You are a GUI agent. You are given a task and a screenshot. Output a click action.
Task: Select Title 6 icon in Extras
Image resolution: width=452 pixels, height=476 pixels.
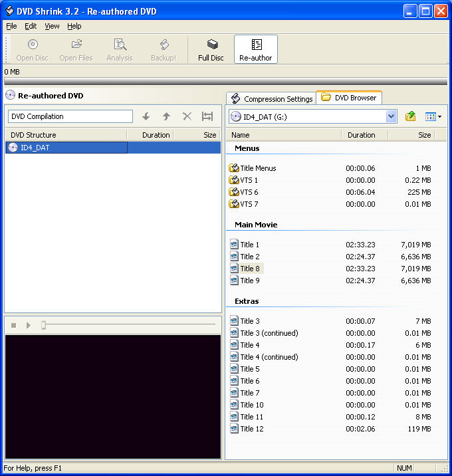[x=234, y=380]
